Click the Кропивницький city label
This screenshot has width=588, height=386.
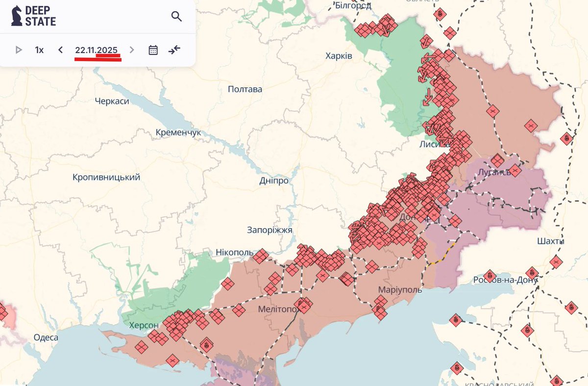coord(106,177)
